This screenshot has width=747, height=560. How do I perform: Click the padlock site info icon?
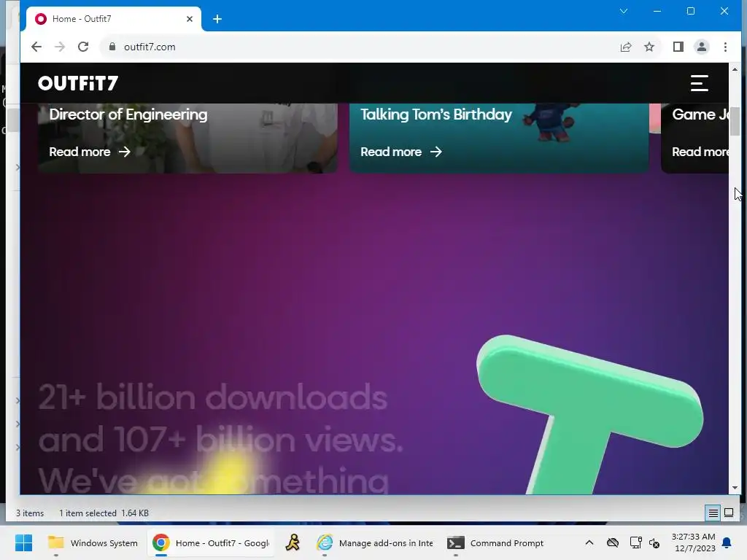(x=112, y=47)
